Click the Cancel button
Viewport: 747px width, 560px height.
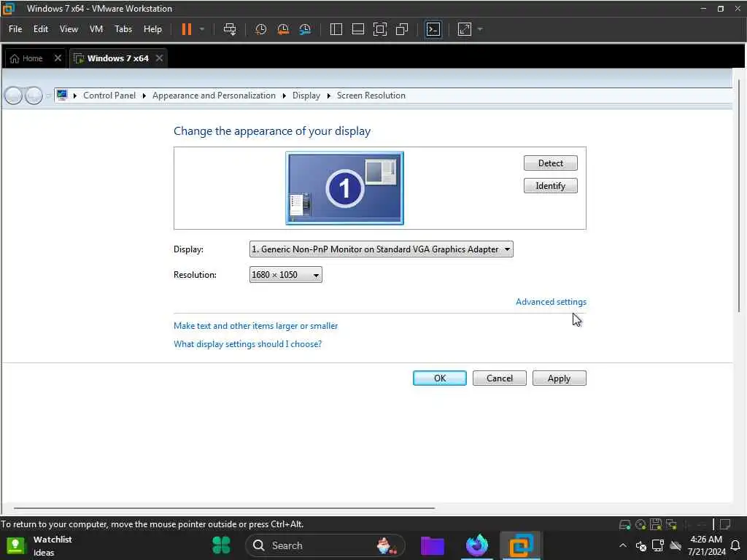[x=499, y=378]
